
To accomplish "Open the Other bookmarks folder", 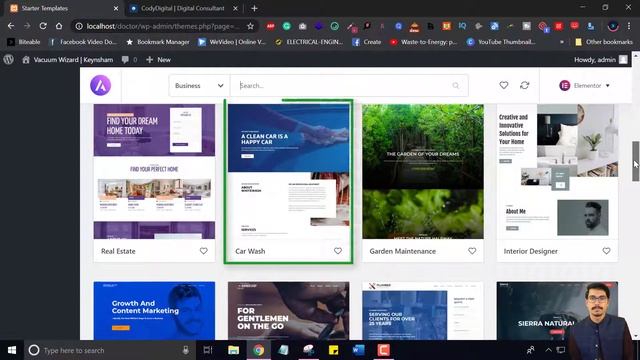I will 604,42.
